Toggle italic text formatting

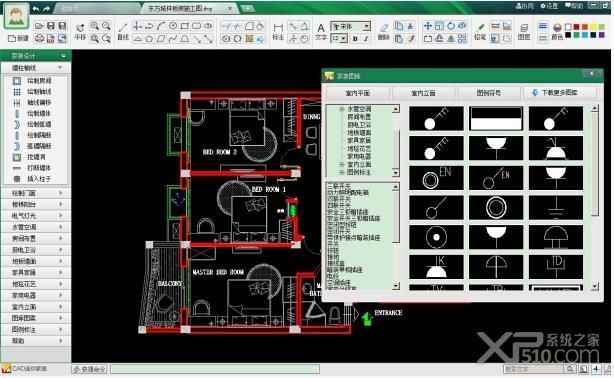(366, 38)
